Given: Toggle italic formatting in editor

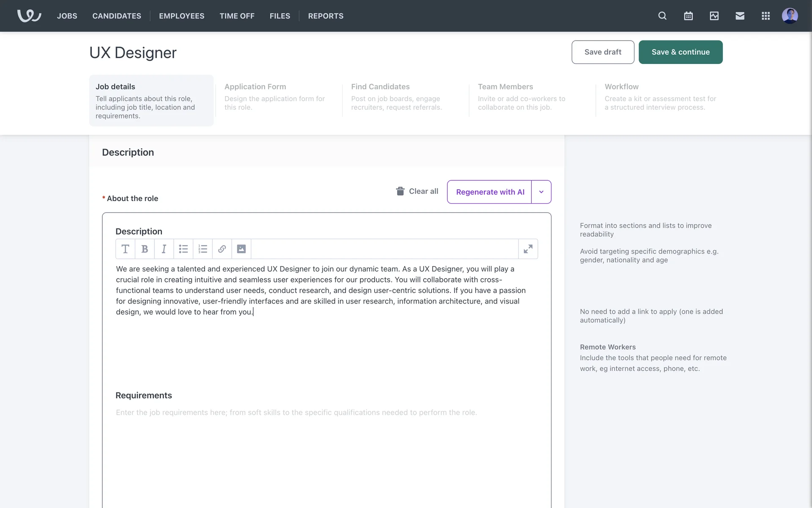Looking at the screenshot, I should click(164, 249).
